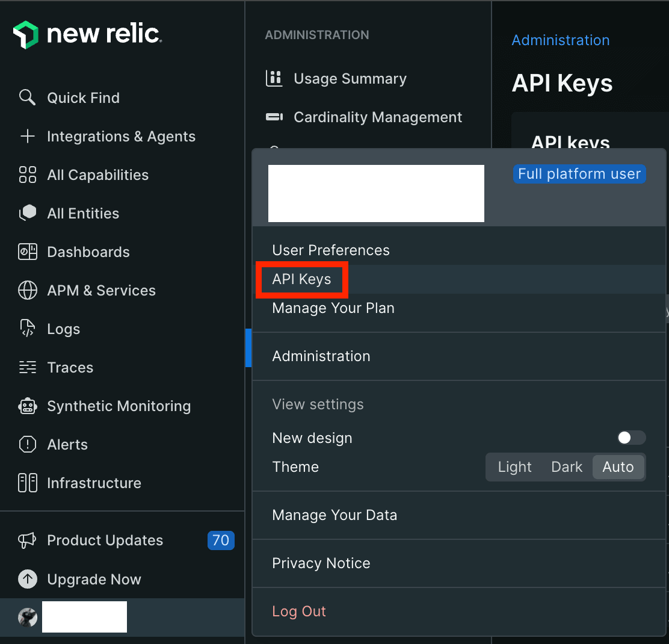Choose User Preferences from the user menu
Viewport: 669px width, 644px height.
coord(331,250)
